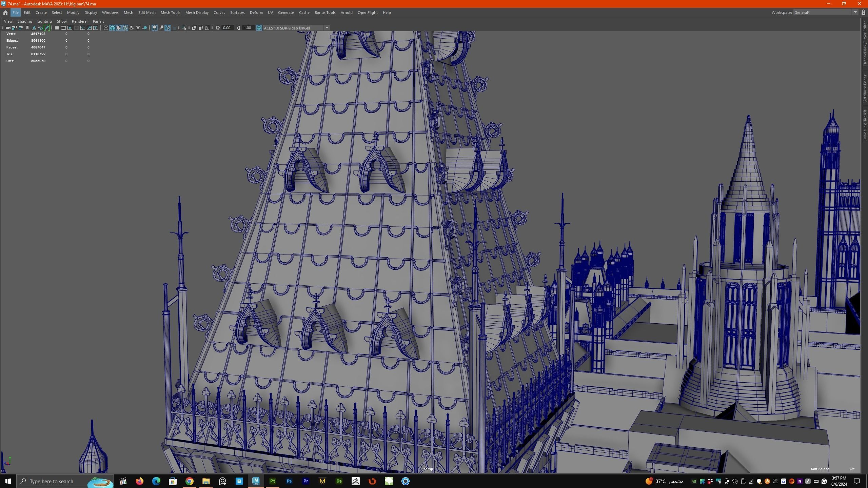Toggle the Gate Mask icon
868x488 pixels.
pos(76,28)
